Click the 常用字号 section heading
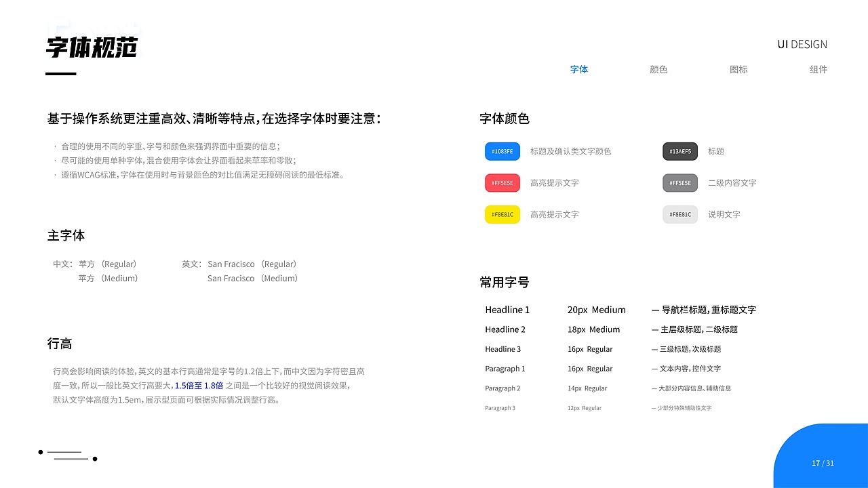 (x=504, y=283)
